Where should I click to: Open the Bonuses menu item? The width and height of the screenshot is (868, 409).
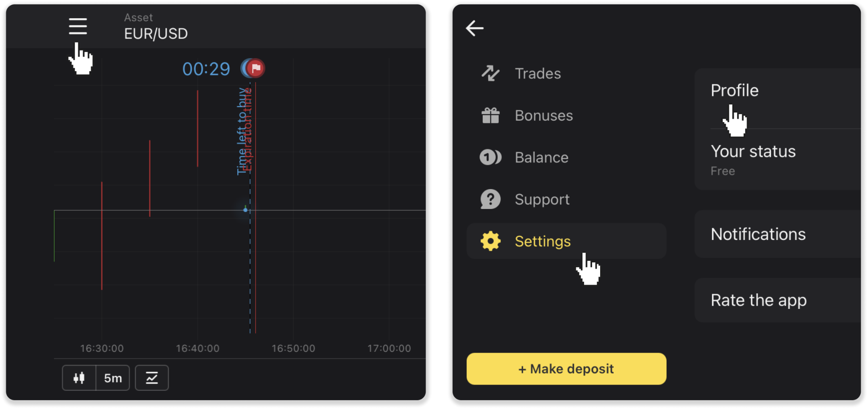pyautogui.click(x=543, y=116)
